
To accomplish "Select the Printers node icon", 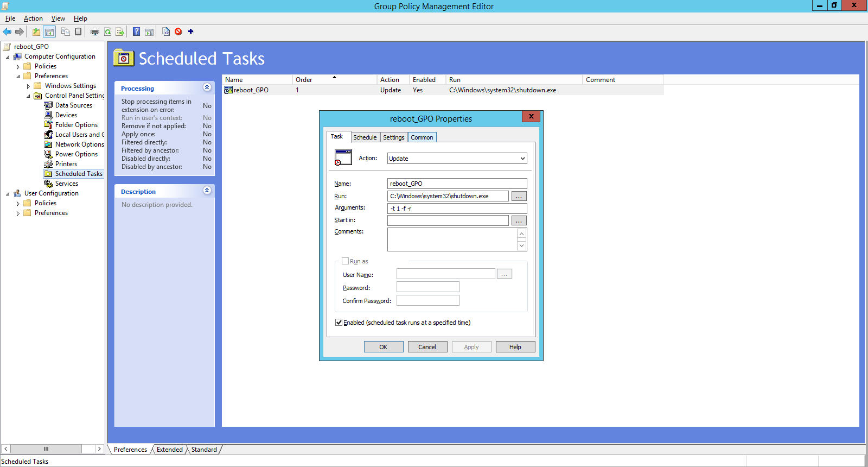I will coord(48,164).
